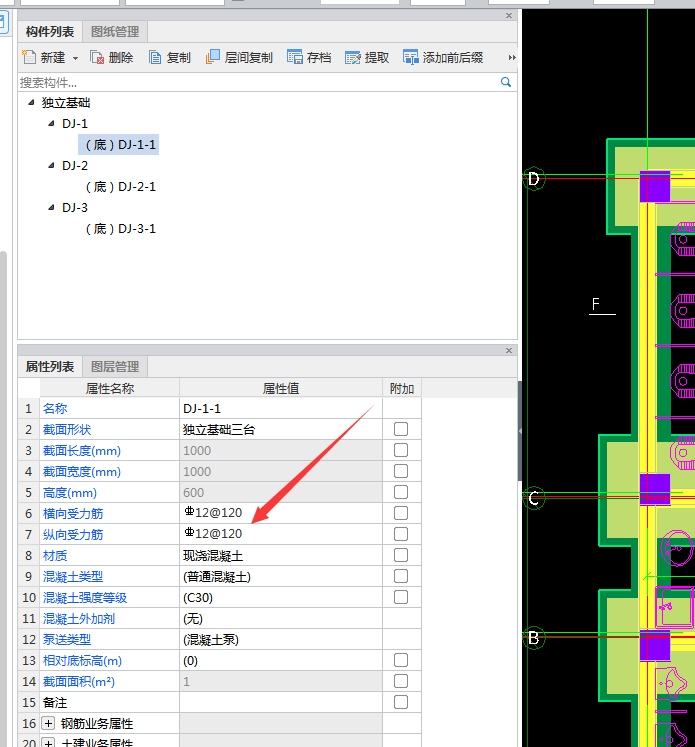Switch to the 图纸管理 tab
Image resolution: width=695 pixels, height=747 pixels.
tap(115, 32)
